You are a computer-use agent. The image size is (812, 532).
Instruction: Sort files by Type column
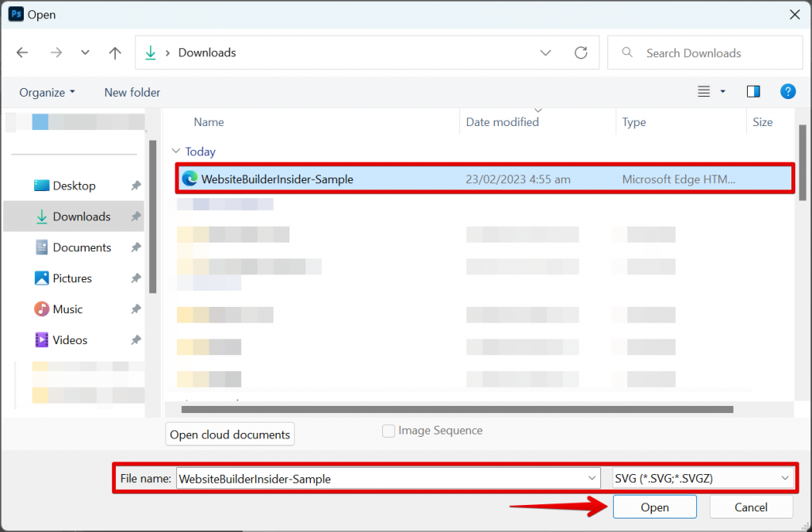tap(634, 122)
